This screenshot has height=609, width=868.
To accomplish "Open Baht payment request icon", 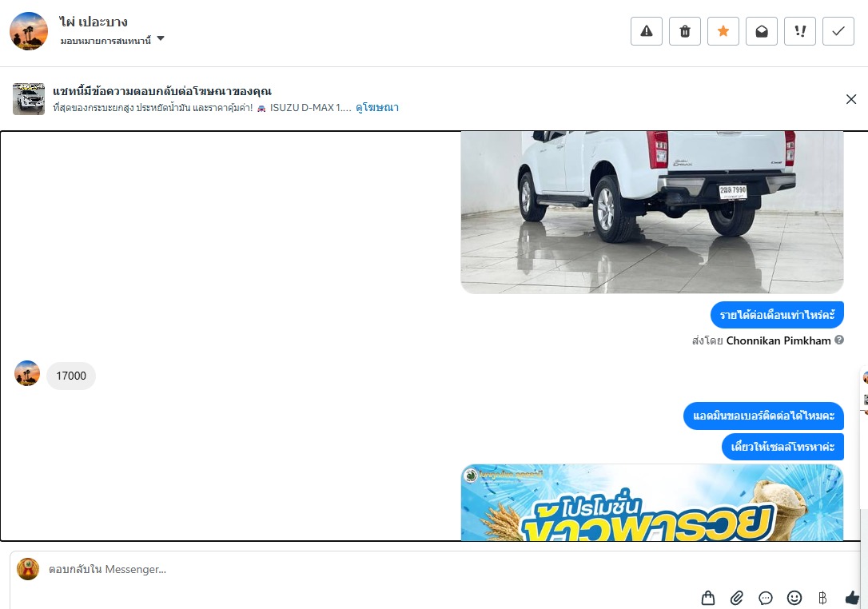I will (x=822, y=598).
